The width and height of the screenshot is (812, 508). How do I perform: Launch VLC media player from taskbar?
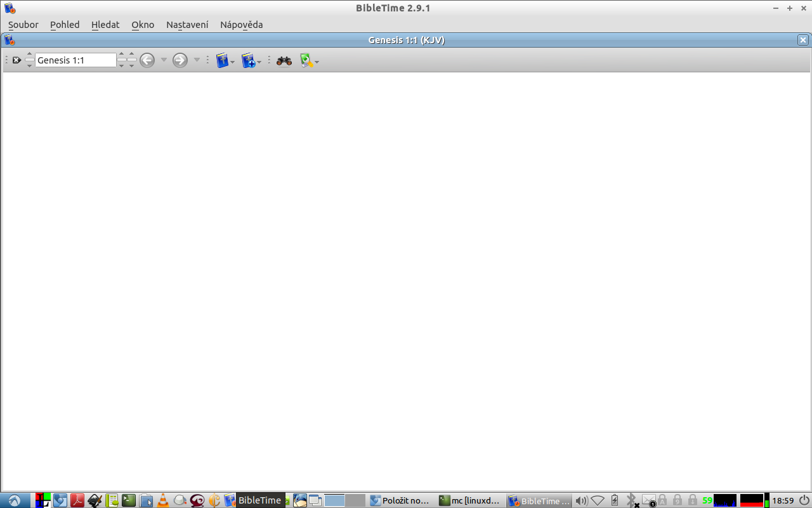point(163,500)
